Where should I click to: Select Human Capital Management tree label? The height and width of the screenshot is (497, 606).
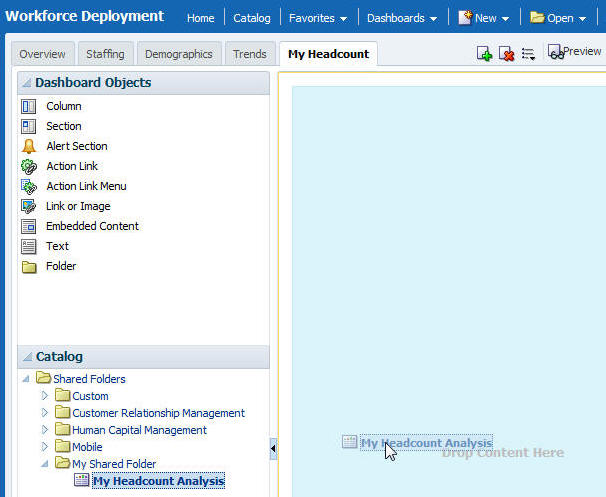(140, 430)
